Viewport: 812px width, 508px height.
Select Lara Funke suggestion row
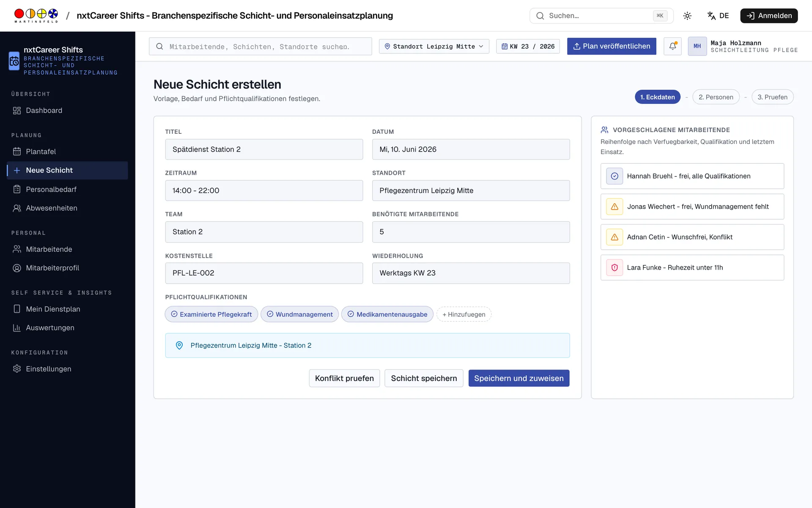point(692,268)
